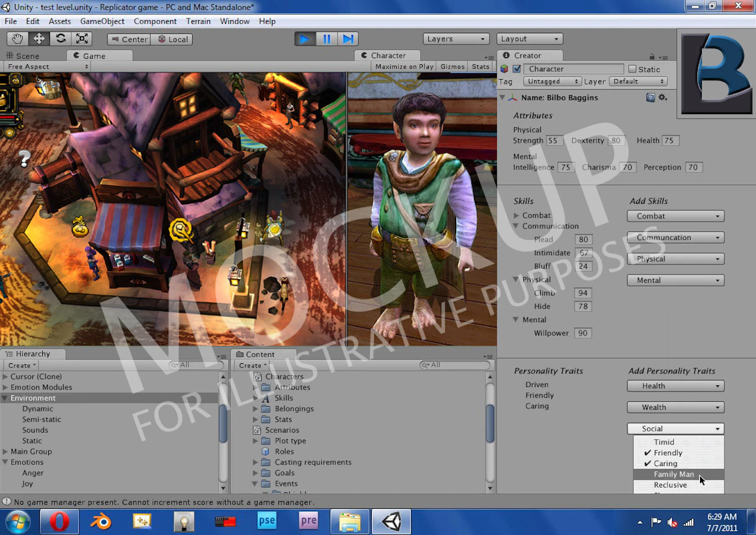
Task: Open Photoshop Elements pse taskbar icon
Action: click(267, 521)
